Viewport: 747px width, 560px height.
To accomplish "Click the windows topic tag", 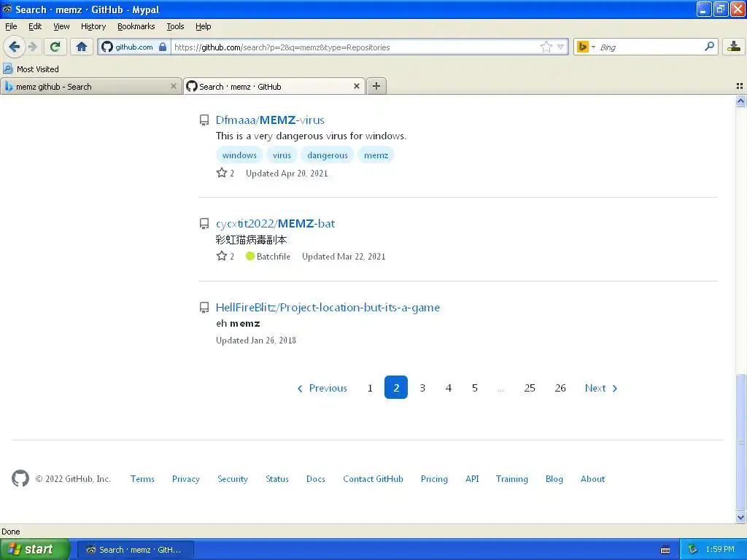I will click(239, 155).
